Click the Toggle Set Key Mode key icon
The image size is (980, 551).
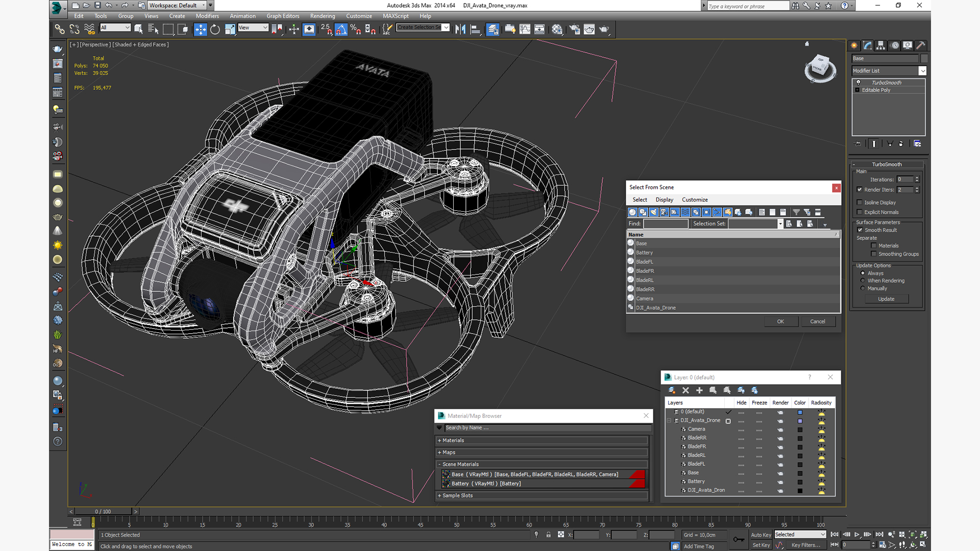[738, 539]
